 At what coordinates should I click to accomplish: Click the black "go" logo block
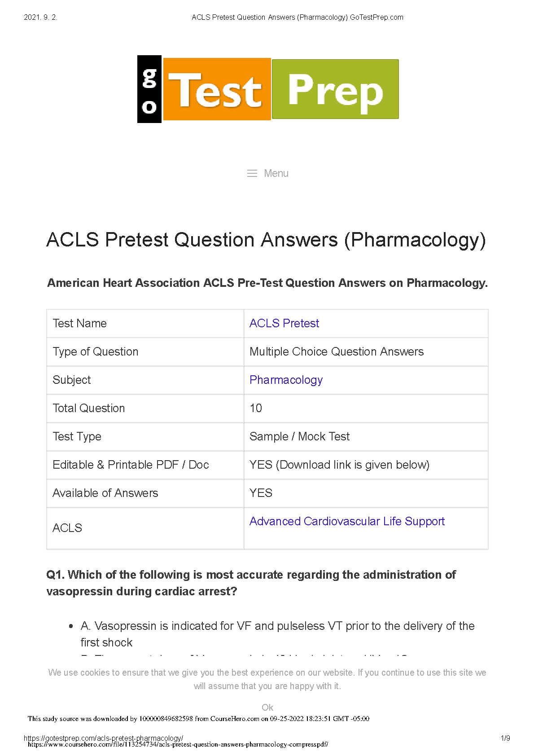coord(149,89)
